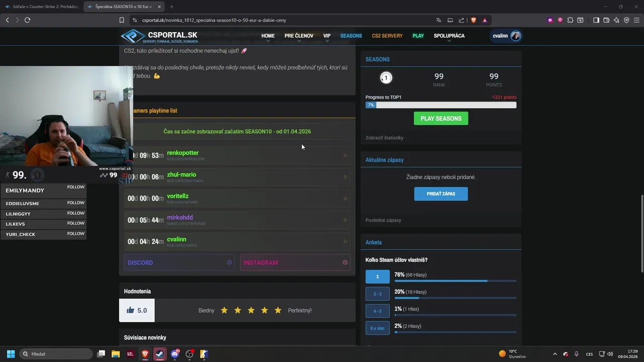Rate with the fifth star
Image resolution: width=644 pixels, height=362 pixels.
[278, 310]
